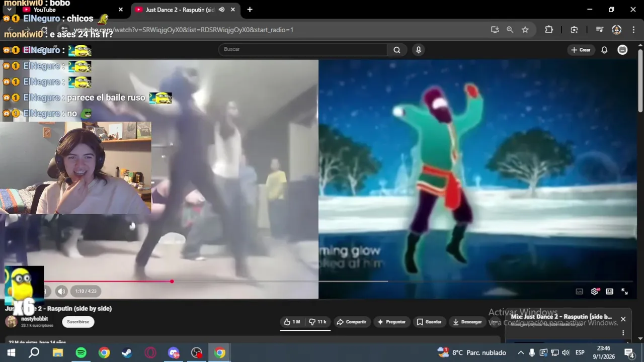Open the Chrome zoom indicator icon
The height and width of the screenshot is (362, 644).
coord(510,30)
